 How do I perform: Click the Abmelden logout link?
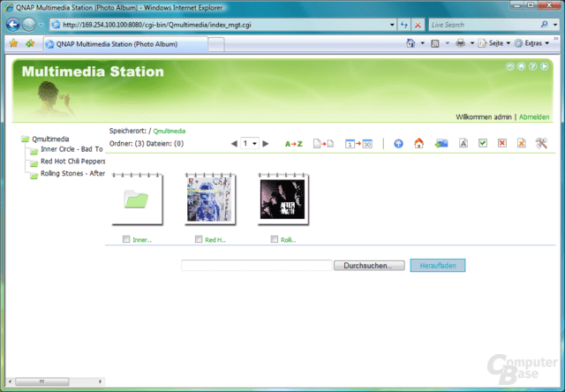point(534,117)
